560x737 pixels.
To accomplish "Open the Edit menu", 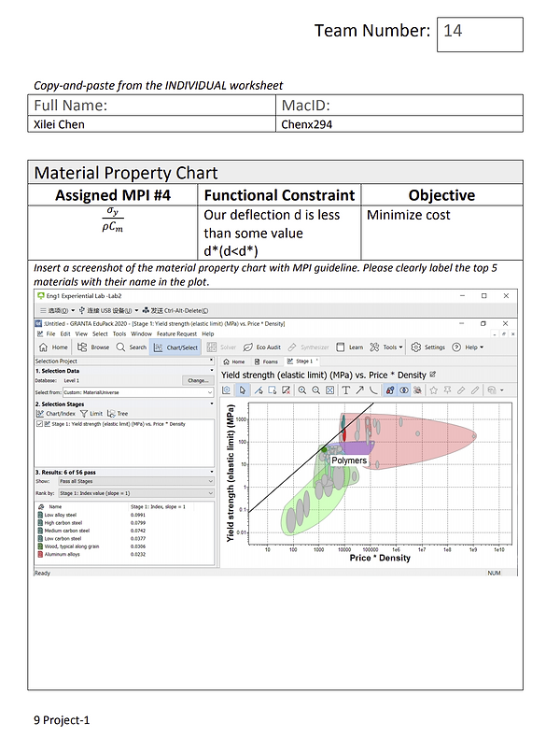I will coord(65,334).
